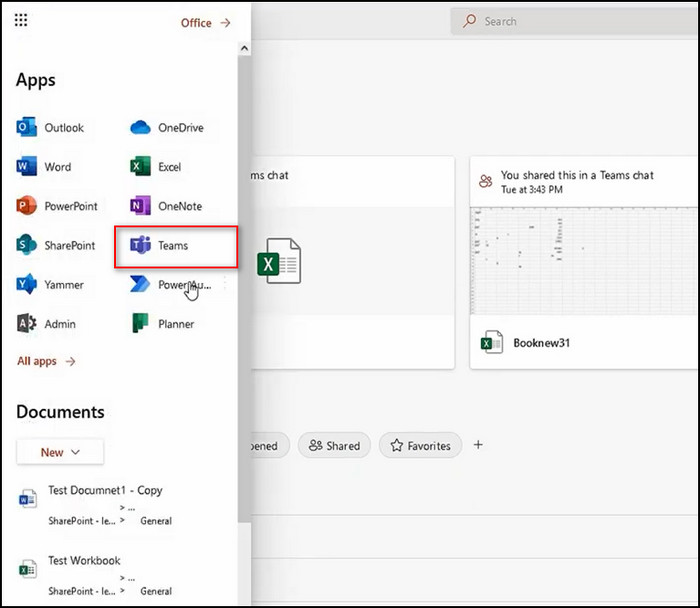Open the app launcher waffle icon

21,20
